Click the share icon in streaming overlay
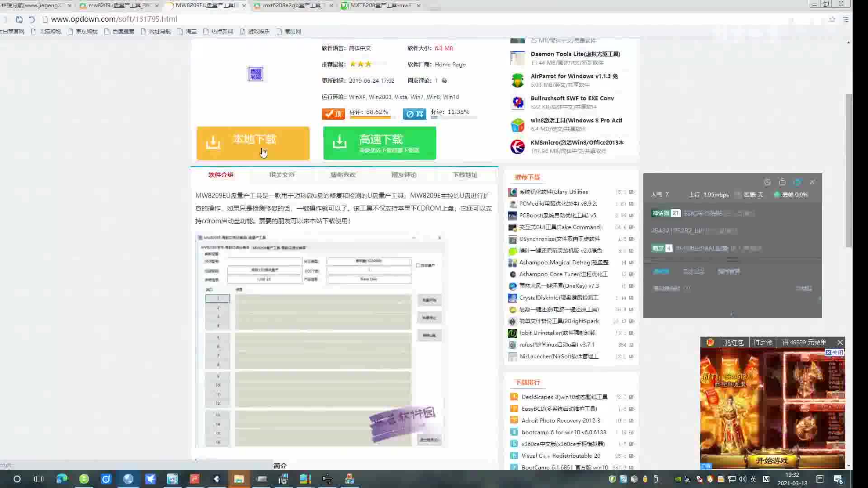The image size is (868, 488). pyautogui.click(x=782, y=182)
